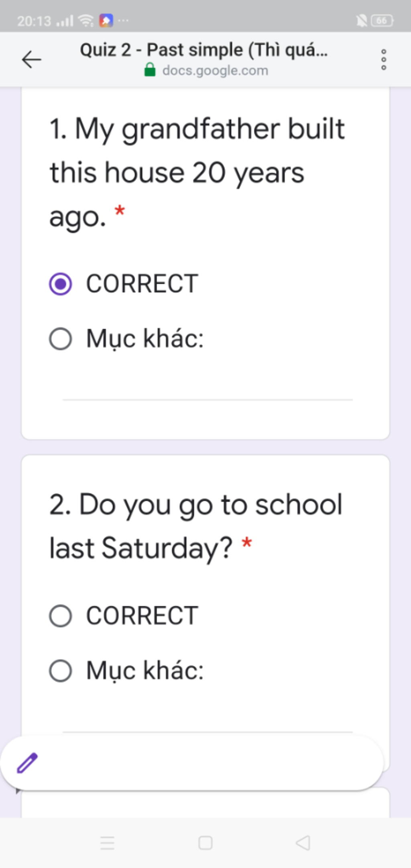
Task: Choose Mục khác radio for question 2
Action: pos(61,671)
